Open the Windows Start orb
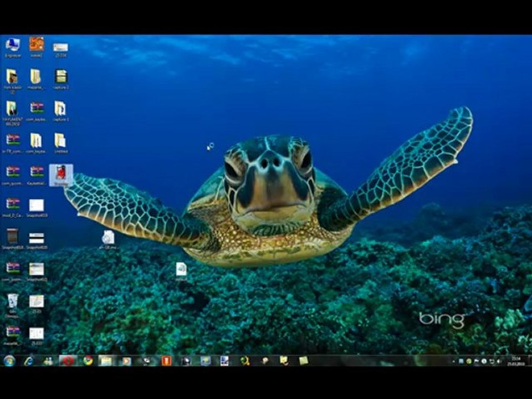This screenshot has width=532, height=399. [9, 361]
